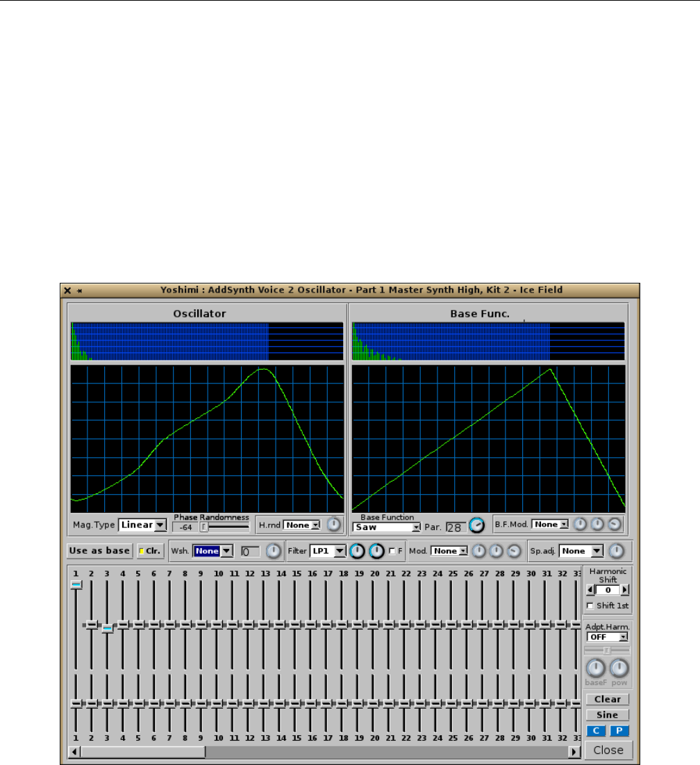Click the first B.F.Mod. parameter knob
Screen dimensions: 700x765
pyautogui.click(x=580, y=524)
